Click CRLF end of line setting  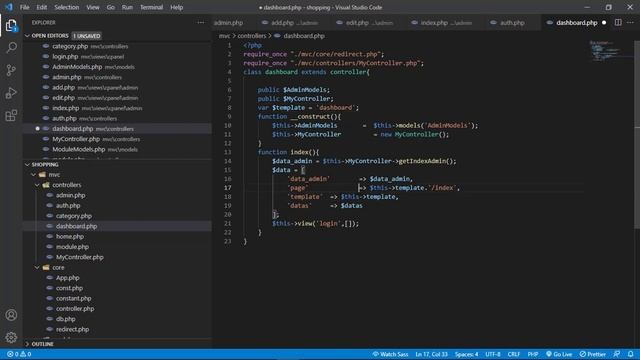514,354
